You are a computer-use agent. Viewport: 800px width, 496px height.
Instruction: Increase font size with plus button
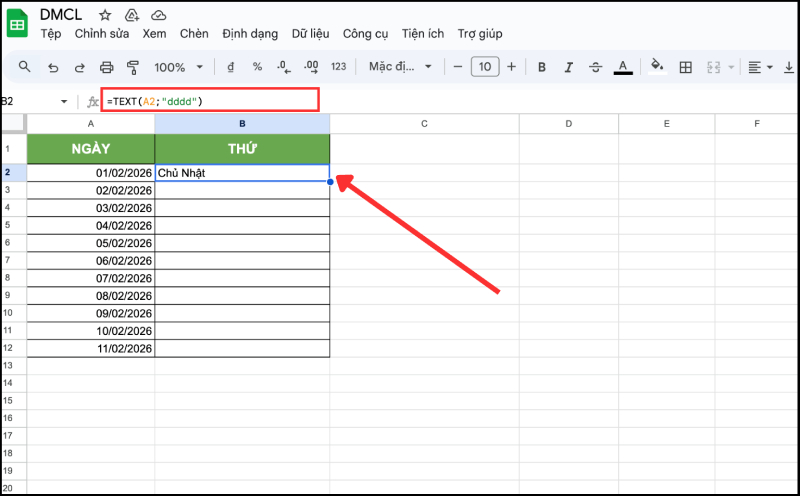512,67
